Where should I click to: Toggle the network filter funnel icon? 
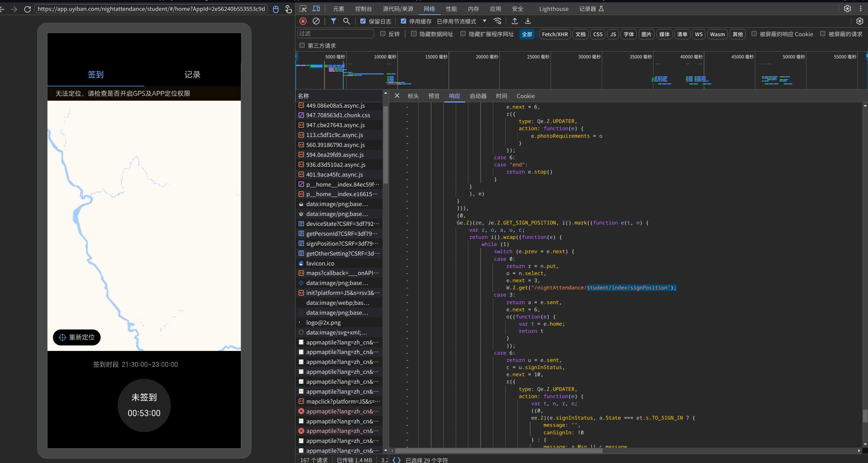coord(333,21)
